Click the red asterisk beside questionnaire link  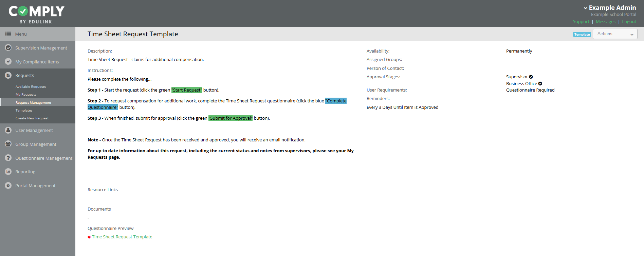coord(89,237)
